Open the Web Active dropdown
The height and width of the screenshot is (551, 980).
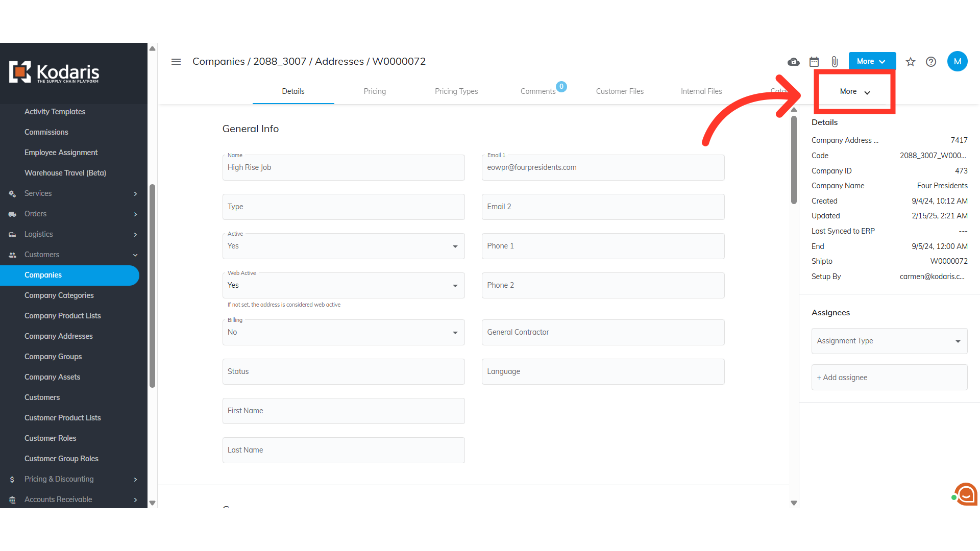click(x=343, y=286)
